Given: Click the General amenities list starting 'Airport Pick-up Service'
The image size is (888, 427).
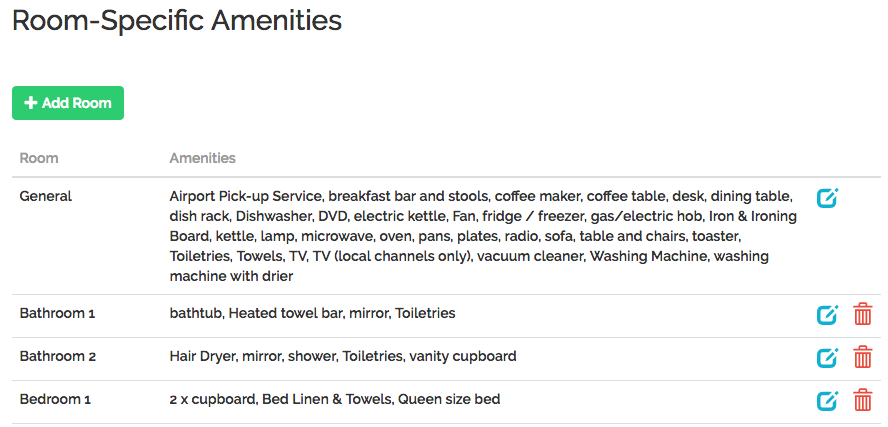Looking at the screenshot, I should click(483, 236).
